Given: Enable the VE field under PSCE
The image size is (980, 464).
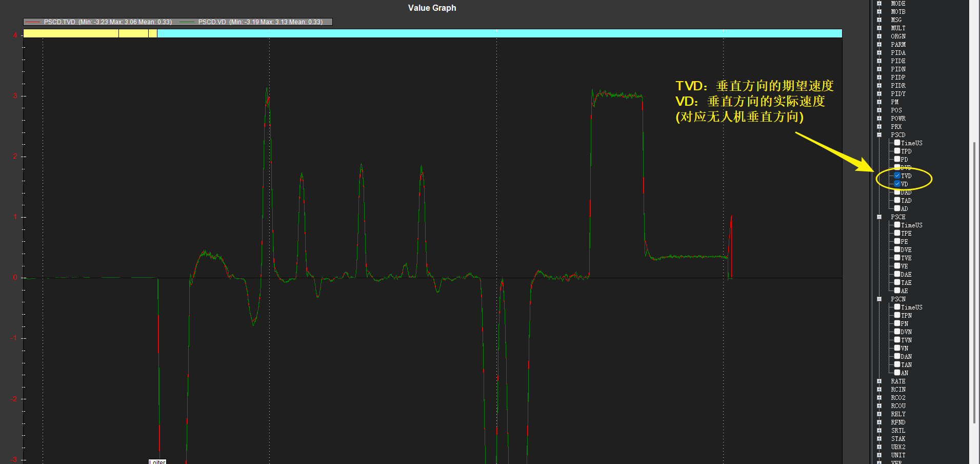Looking at the screenshot, I should click(897, 266).
